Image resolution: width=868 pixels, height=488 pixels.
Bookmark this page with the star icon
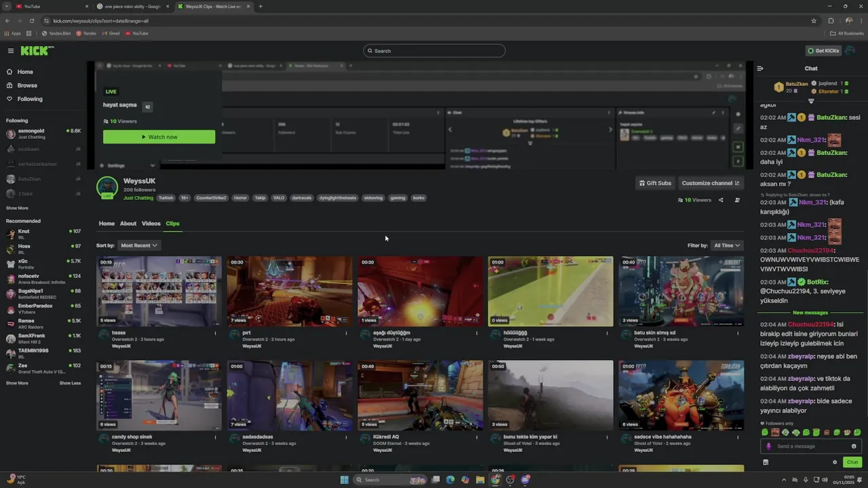click(x=814, y=21)
